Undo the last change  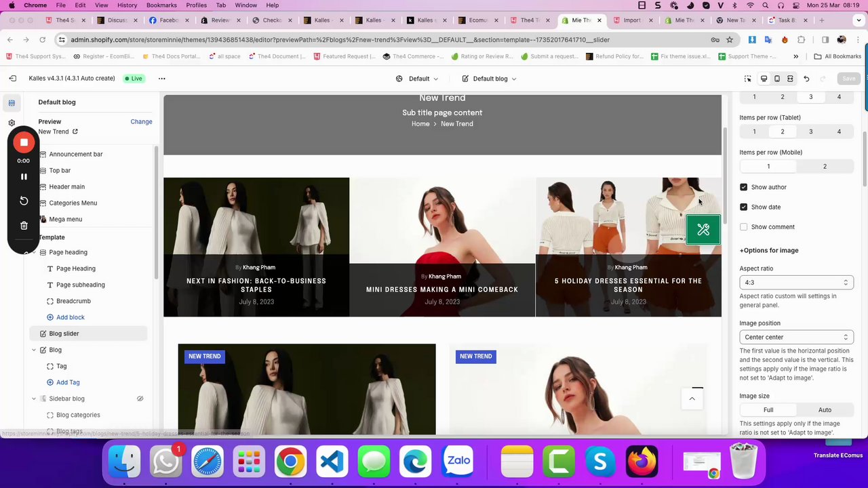click(x=806, y=79)
